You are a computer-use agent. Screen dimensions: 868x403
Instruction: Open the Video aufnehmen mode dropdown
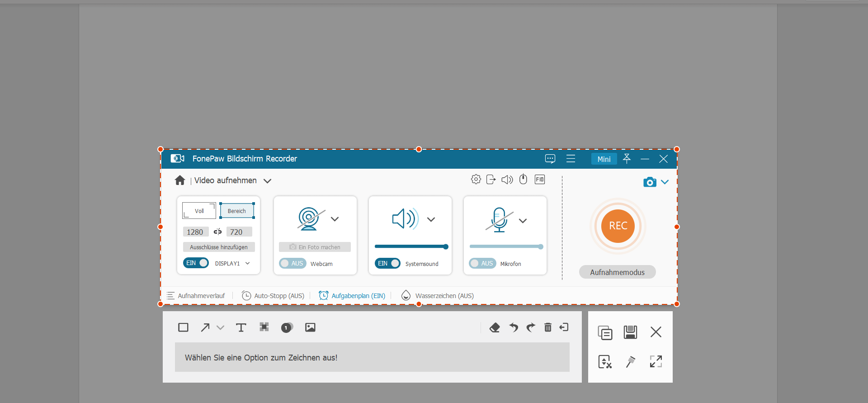(267, 181)
